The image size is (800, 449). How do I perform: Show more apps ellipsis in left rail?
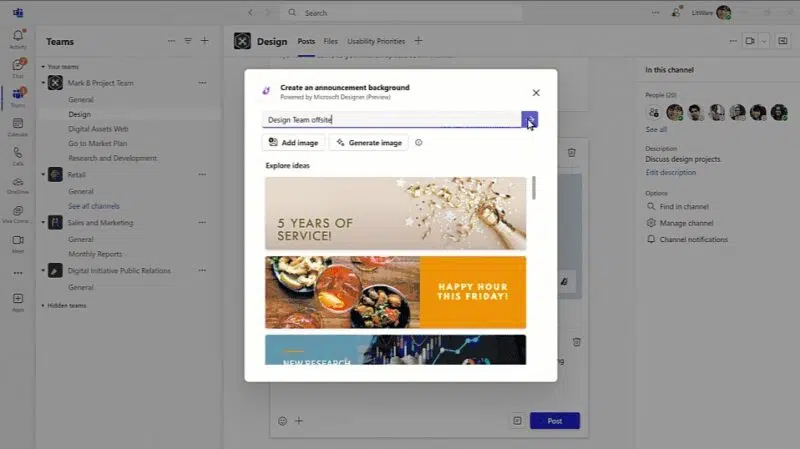click(x=18, y=273)
